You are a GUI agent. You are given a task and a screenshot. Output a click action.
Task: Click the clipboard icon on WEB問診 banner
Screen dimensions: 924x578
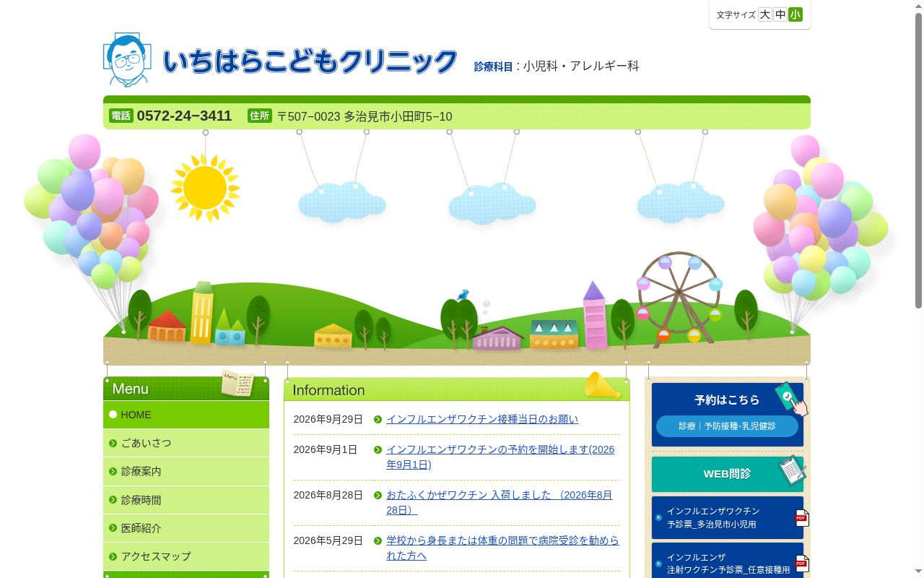coord(792,470)
